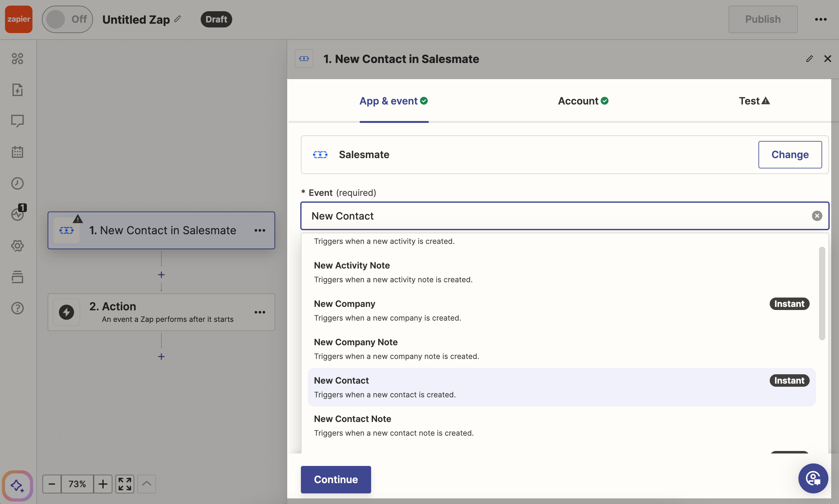Click the Instant badge on New Contact
Screen dimensions: 839x504
pyautogui.click(x=789, y=380)
